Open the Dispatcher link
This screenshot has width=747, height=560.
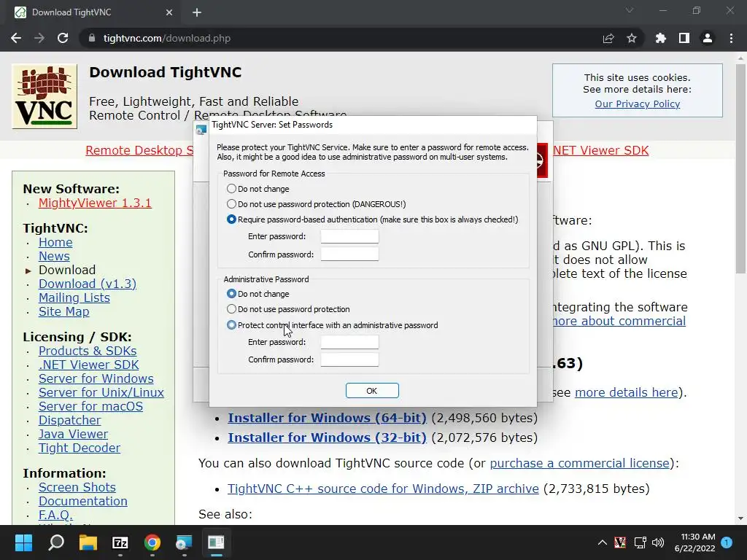point(69,420)
